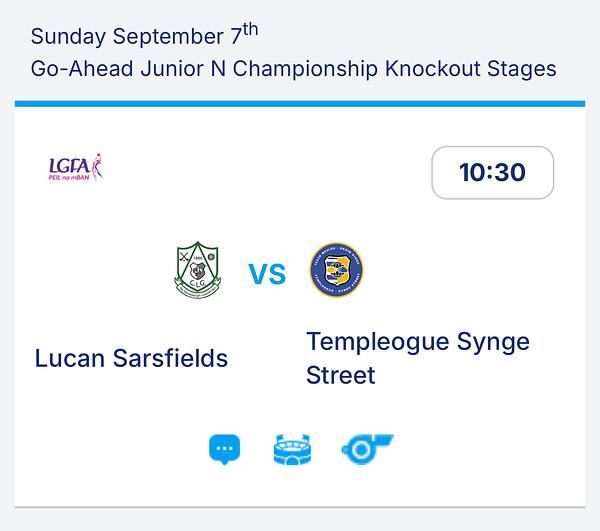Click the September text in the date line
Image resolution: width=600 pixels, height=531 pixels.
coord(168,37)
